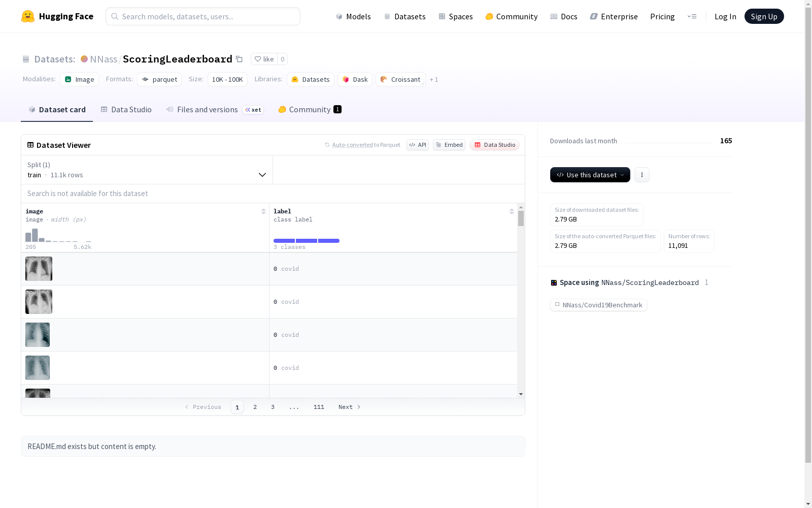Click the Dataset Viewer table icon
The width and height of the screenshot is (812, 508).
30,145
